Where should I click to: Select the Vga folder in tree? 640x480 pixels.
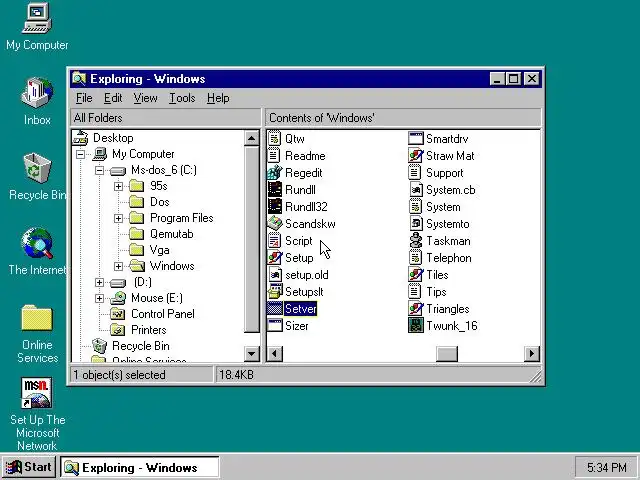159,250
